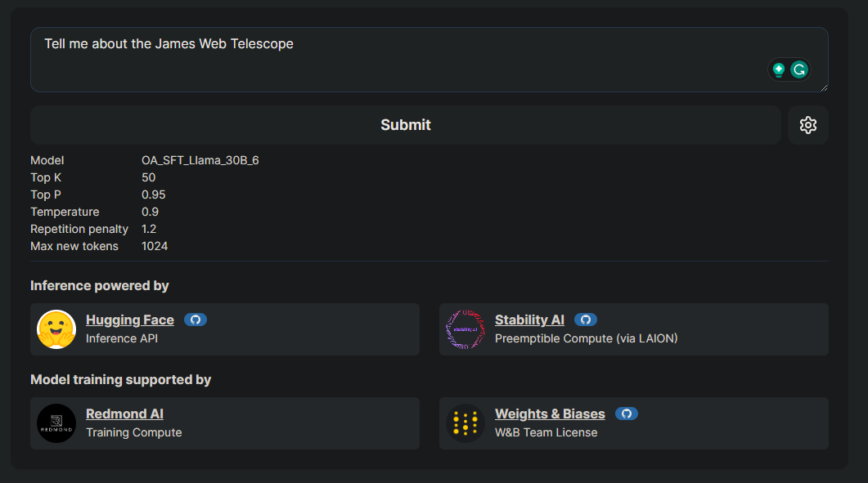Screen dimensions: 868x483
Task: Click the Hugging Face emoji logo
Action: (x=56, y=329)
